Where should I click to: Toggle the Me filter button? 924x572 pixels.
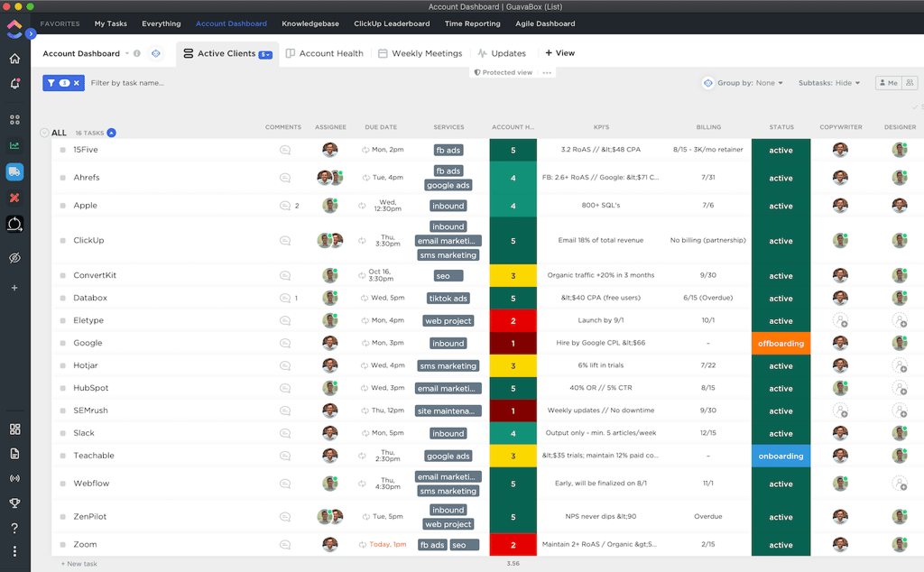(889, 83)
